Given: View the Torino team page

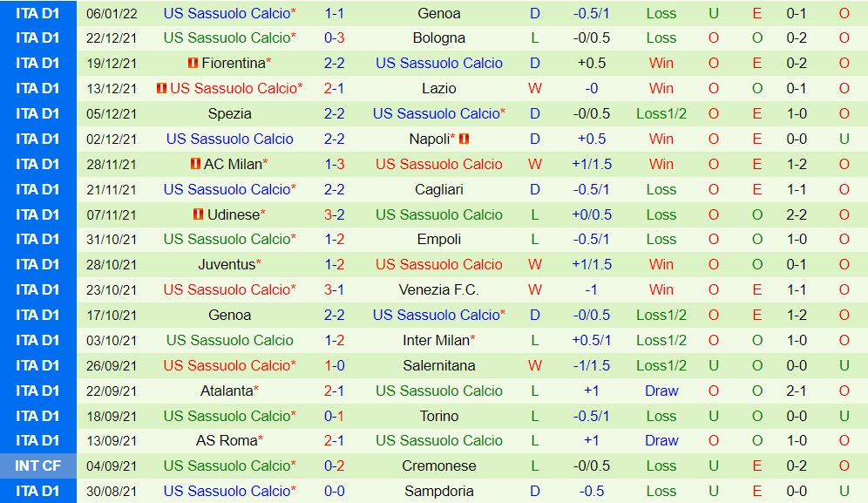Looking at the screenshot, I should [x=439, y=417].
